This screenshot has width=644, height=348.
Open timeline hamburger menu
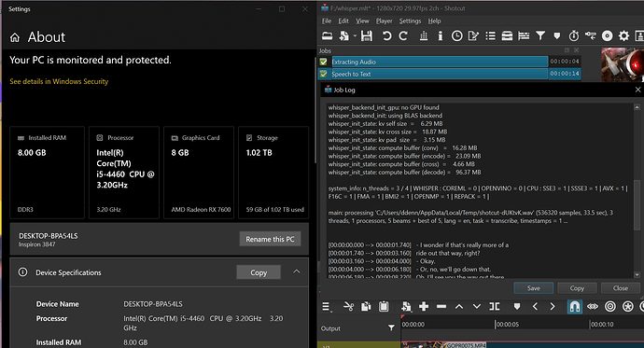[326, 307]
